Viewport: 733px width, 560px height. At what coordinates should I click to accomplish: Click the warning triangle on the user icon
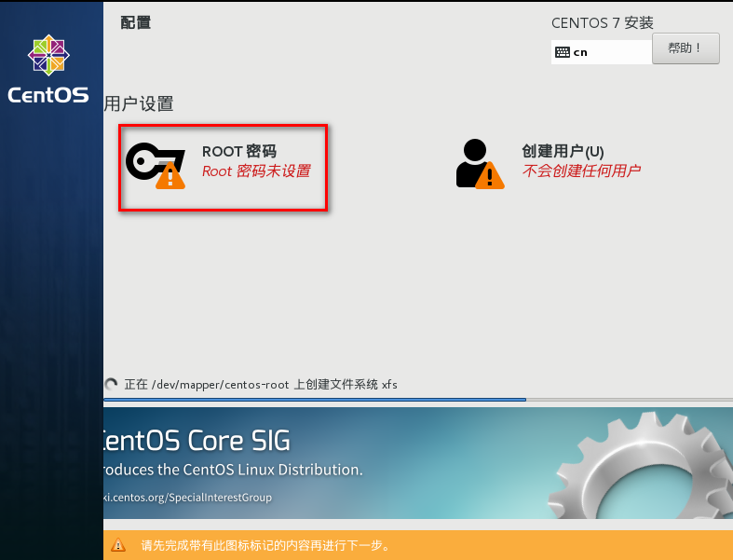point(489,175)
